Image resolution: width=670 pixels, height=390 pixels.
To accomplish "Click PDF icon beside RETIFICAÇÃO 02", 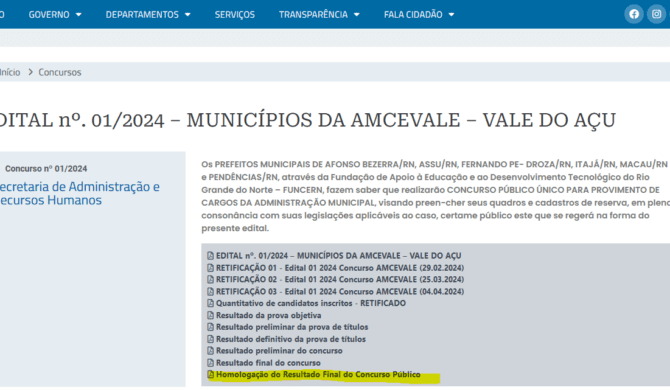I will pyautogui.click(x=210, y=279).
